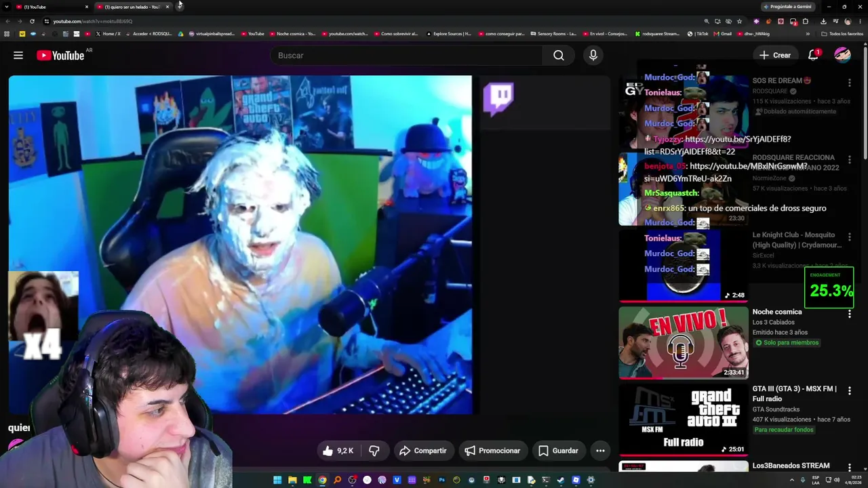The height and width of the screenshot is (488, 868).
Task: Open options for Los3Baneados STREAM video
Action: [x=850, y=468]
